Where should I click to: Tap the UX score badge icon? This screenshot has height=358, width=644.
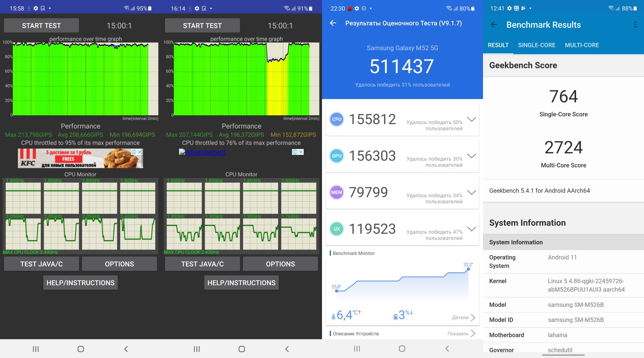337,229
